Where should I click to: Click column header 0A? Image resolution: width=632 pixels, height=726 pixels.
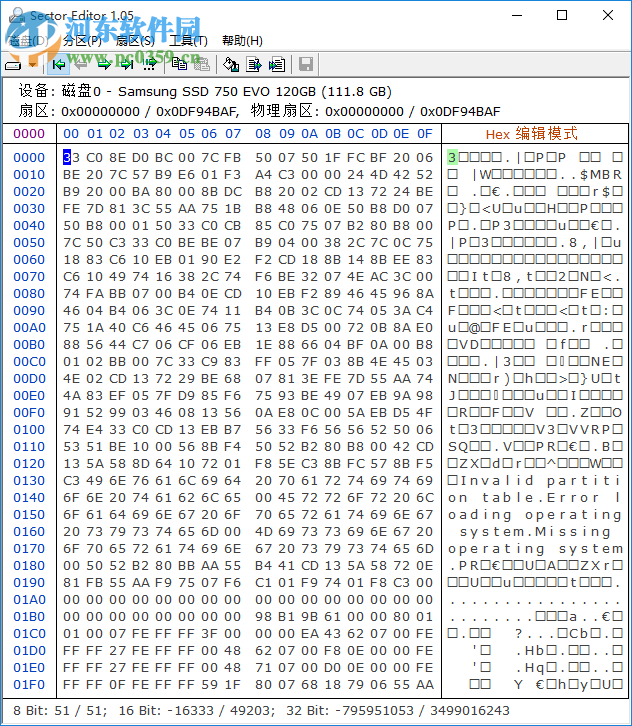pyautogui.click(x=309, y=134)
